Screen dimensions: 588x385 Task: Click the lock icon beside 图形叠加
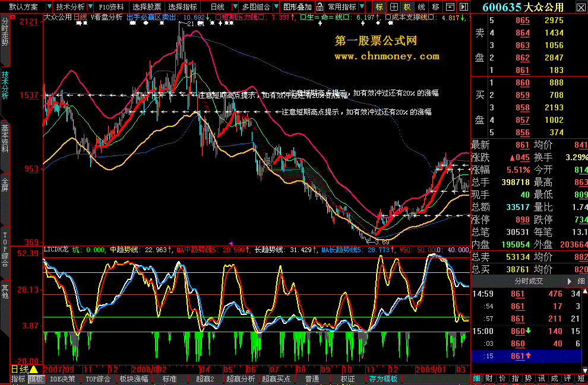[320, 7]
